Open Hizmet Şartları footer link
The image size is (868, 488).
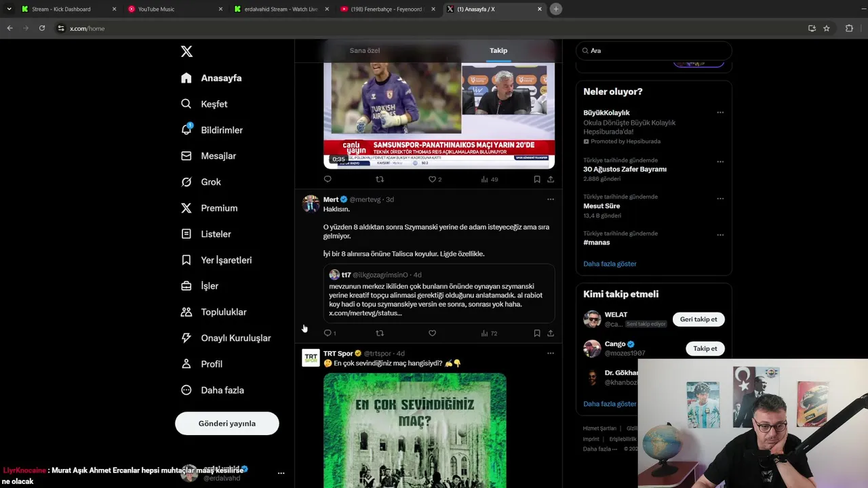click(599, 428)
